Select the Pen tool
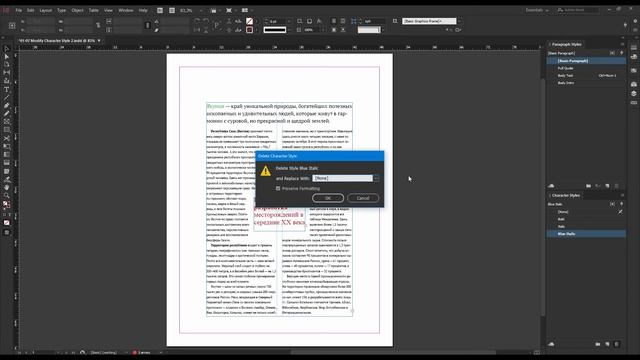The width and height of the screenshot is (640, 360). point(7,106)
